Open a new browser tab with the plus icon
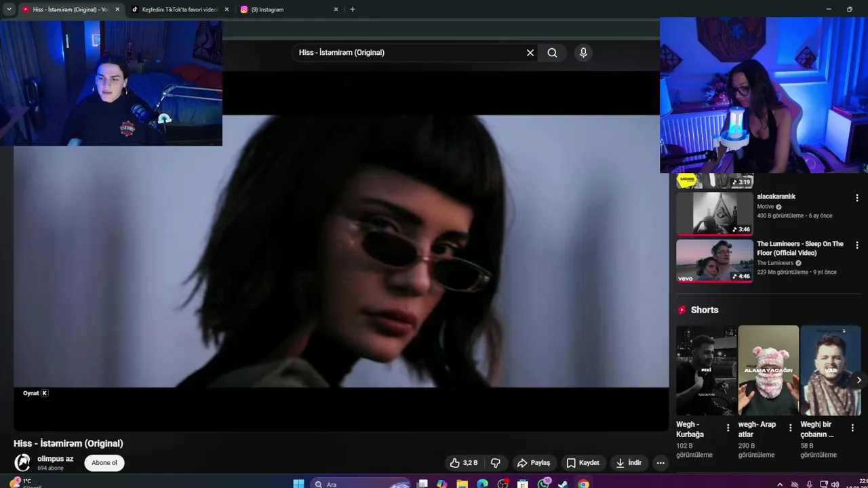This screenshot has height=488, width=868. (x=353, y=9)
